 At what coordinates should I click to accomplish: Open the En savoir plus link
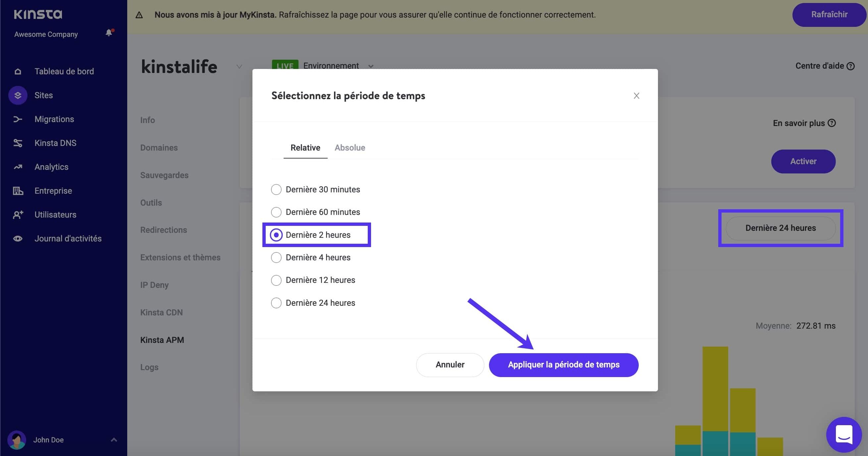(x=804, y=123)
